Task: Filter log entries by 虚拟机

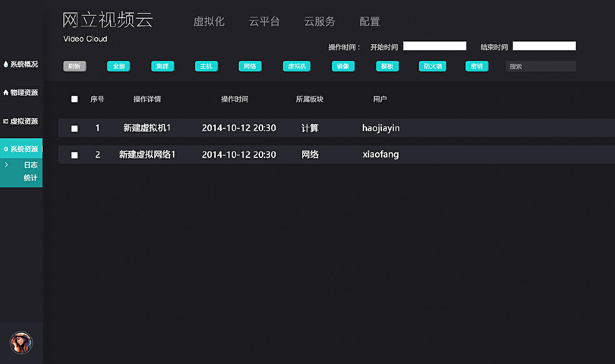Action: point(296,66)
